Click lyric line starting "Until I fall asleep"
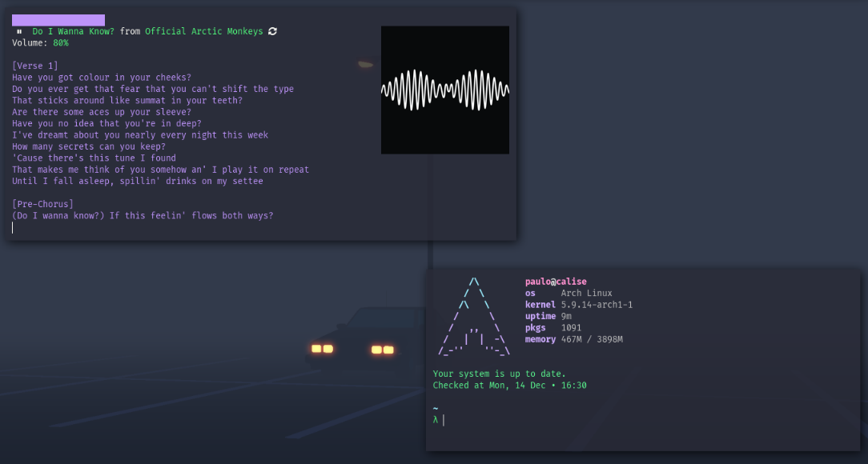The image size is (868, 464). click(137, 182)
